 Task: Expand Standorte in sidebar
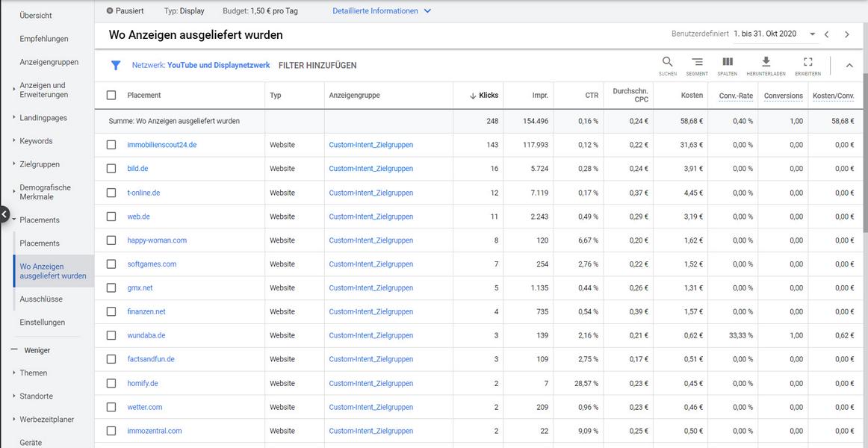(x=14, y=396)
